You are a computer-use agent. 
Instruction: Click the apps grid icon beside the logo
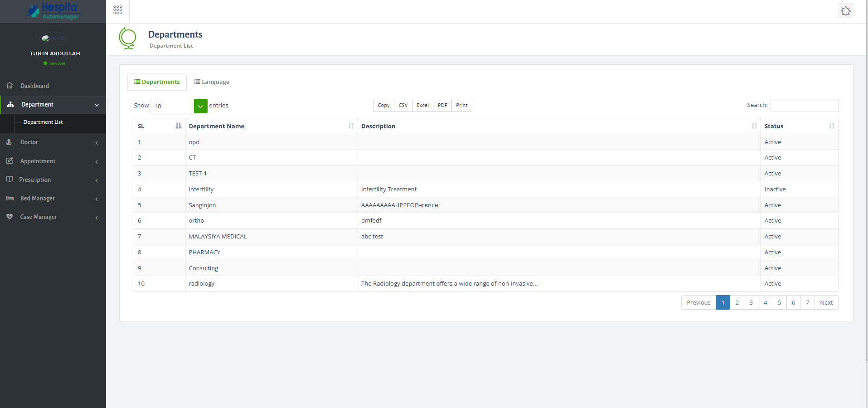tap(117, 10)
